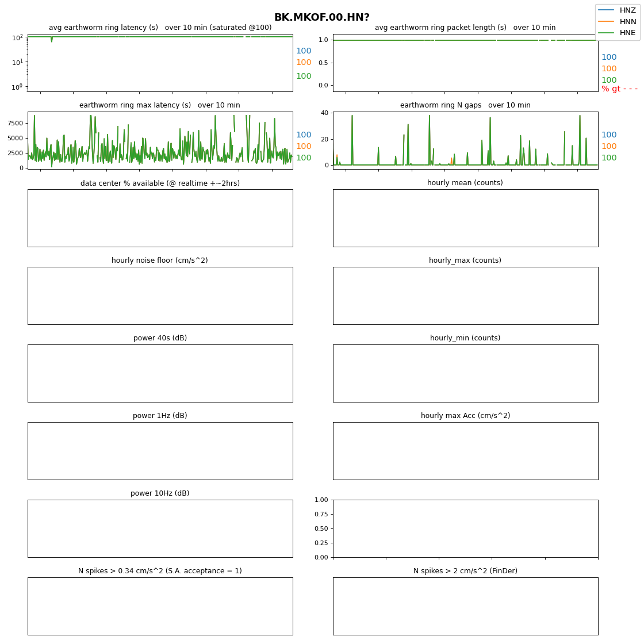644x644 pixels.
Task: Click the N spikes > 0.34 cm/s^2 title
Action: 160,571
